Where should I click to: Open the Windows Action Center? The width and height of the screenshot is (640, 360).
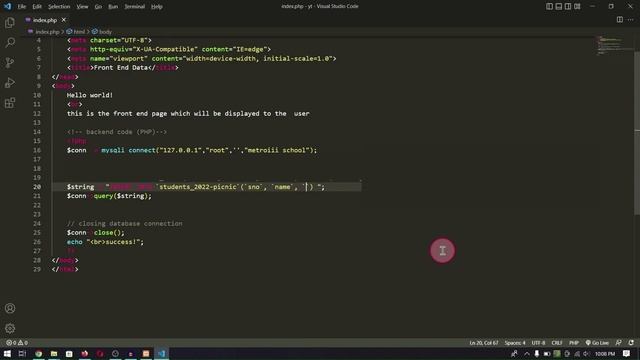(x=627, y=354)
